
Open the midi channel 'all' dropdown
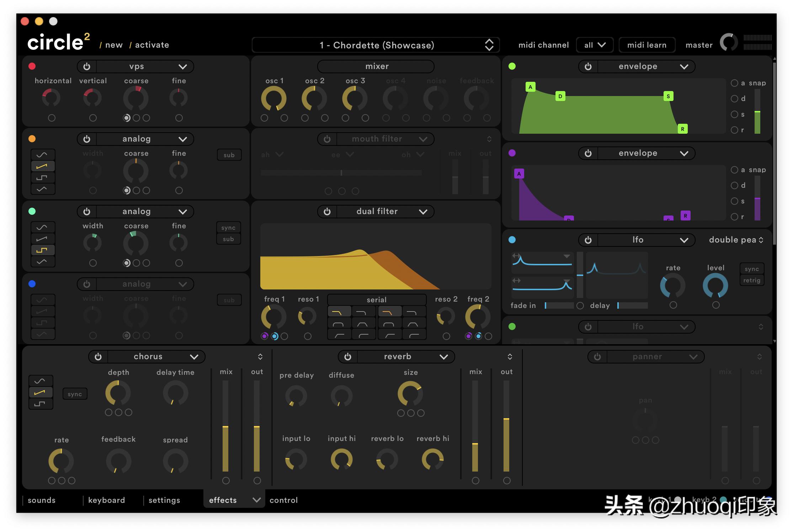click(x=595, y=45)
